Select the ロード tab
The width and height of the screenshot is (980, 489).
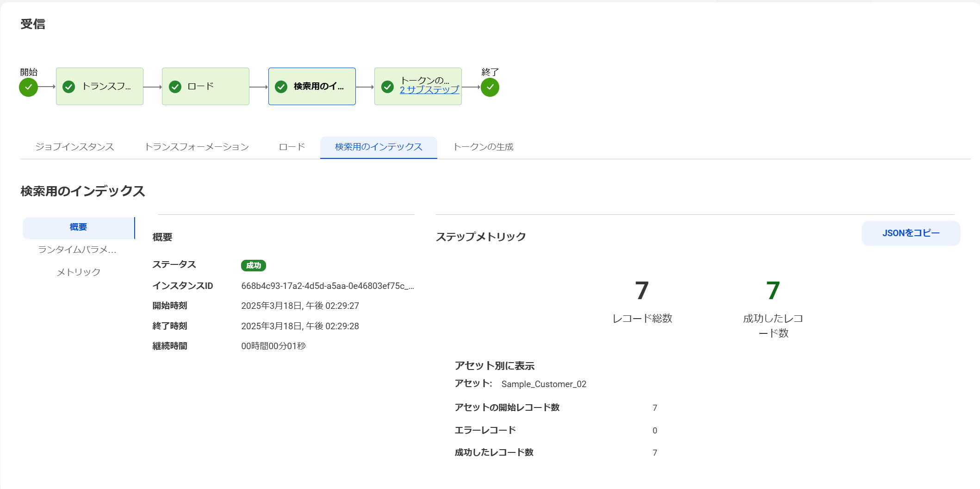(x=291, y=147)
